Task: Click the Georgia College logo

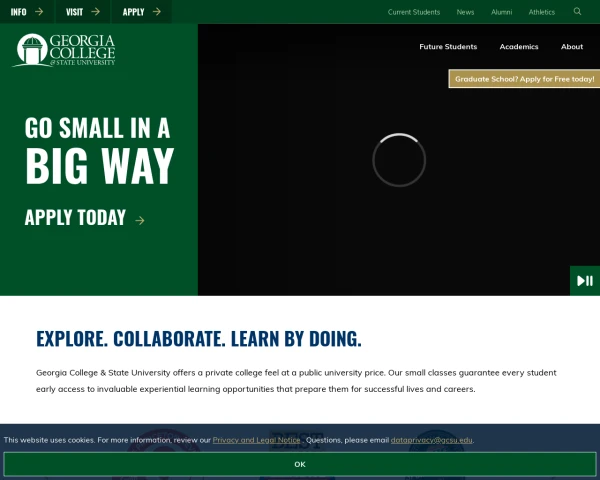Action: [x=64, y=50]
